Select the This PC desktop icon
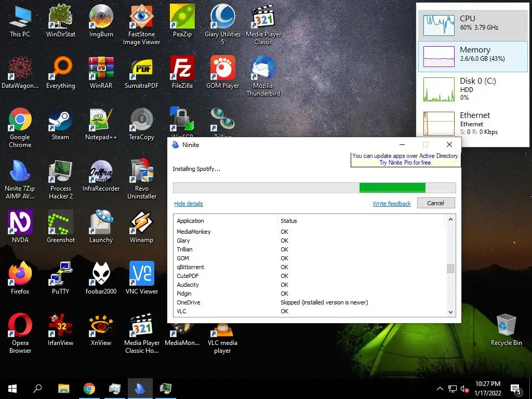 pyautogui.click(x=20, y=20)
